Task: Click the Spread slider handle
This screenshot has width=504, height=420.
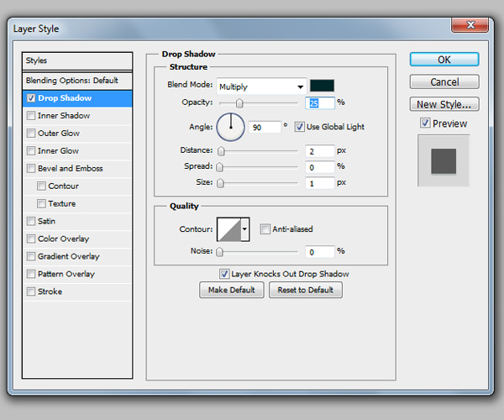Action: [219, 167]
